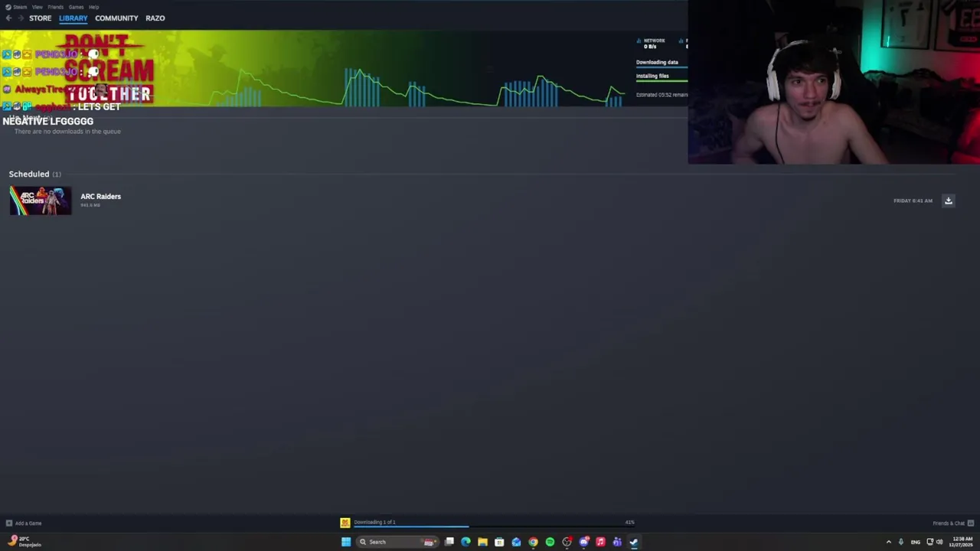Launch Microsoft Edge from the taskbar
This screenshot has width=980, height=551.
click(x=465, y=542)
